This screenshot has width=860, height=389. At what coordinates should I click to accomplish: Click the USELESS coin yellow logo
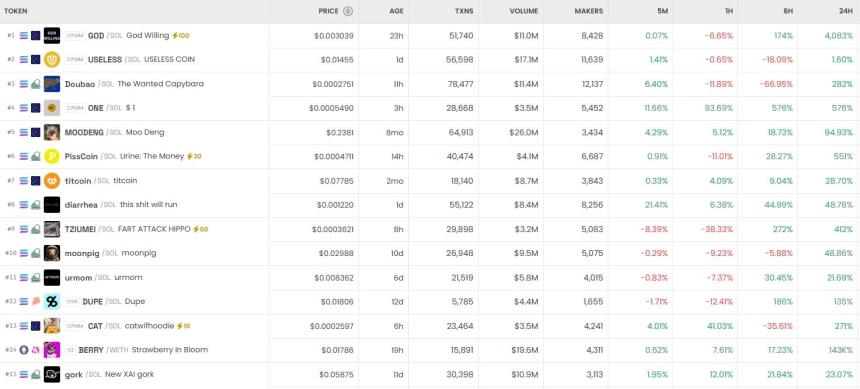tap(52, 60)
